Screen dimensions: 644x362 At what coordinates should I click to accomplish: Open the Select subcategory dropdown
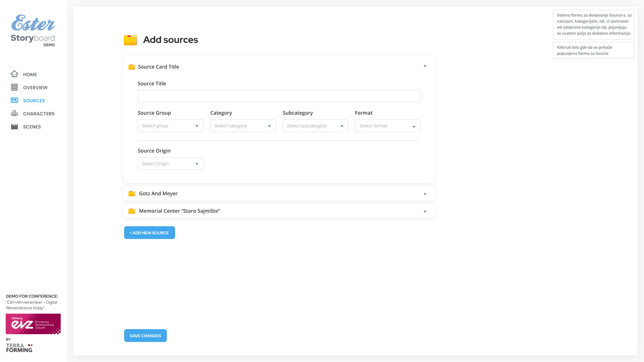tap(315, 126)
